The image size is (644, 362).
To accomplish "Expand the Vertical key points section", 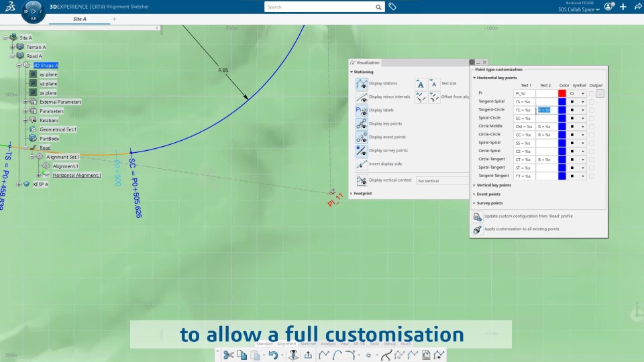I will click(x=474, y=185).
